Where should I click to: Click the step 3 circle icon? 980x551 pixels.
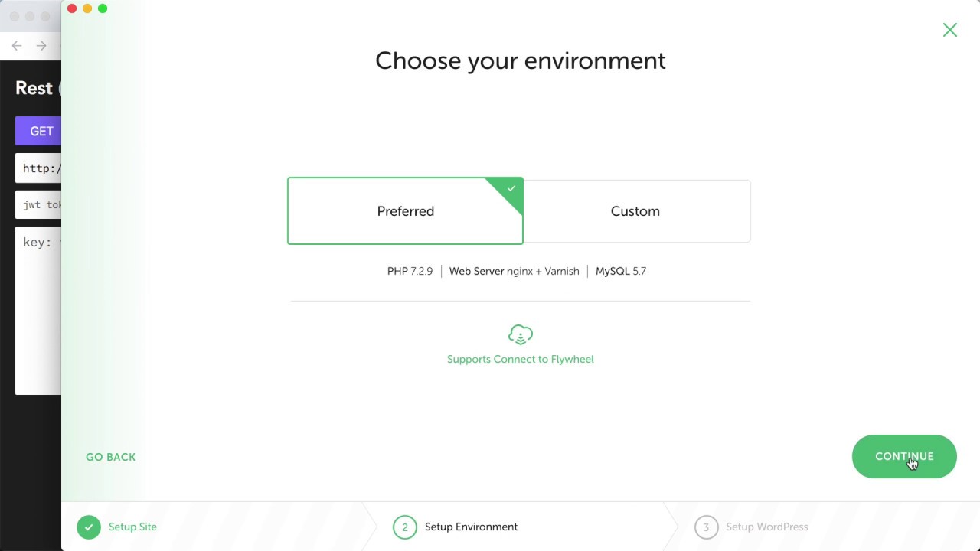[706, 527]
